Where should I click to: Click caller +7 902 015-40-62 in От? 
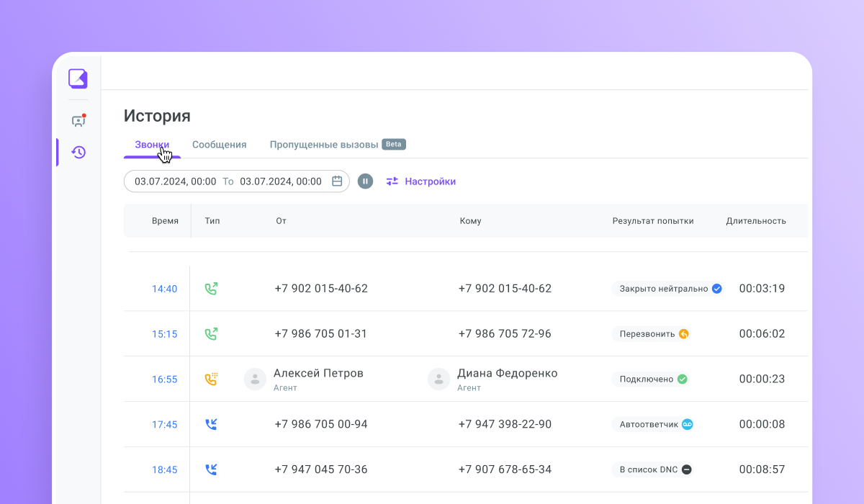[321, 289]
